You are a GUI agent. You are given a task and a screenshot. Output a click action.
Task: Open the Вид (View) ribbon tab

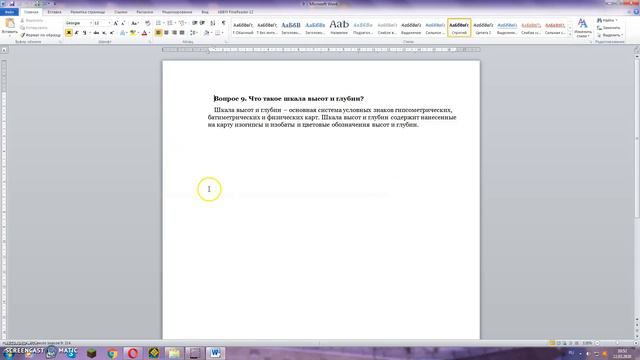[x=205, y=12]
